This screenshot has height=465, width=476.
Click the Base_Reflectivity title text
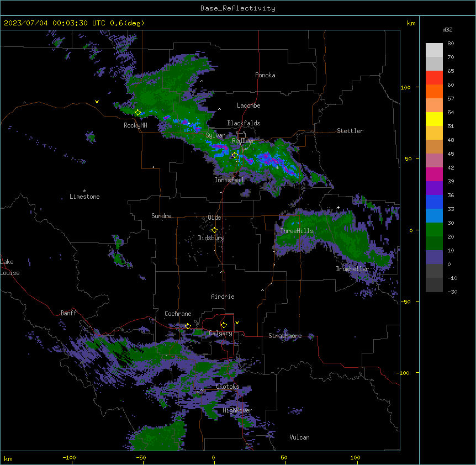(x=238, y=8)
